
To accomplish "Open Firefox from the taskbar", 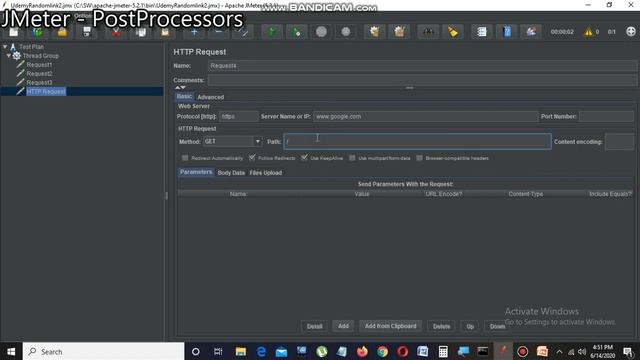I will click(x=362, y=351).
